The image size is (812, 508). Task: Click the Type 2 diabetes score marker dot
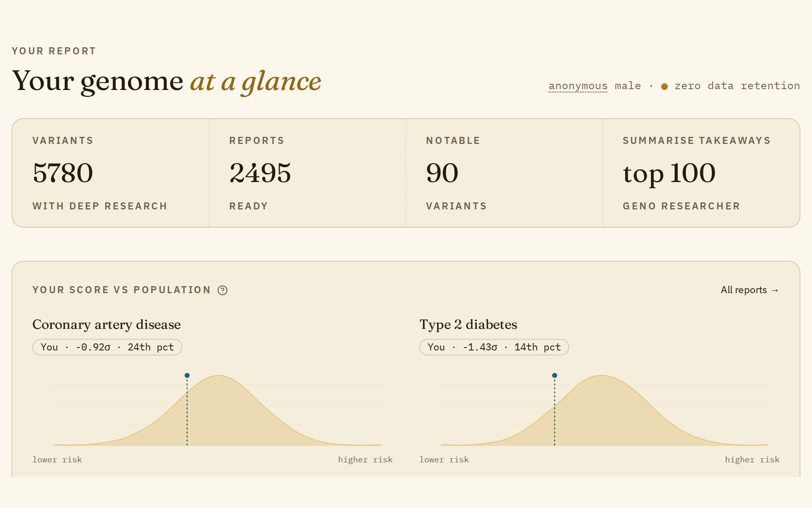coord(555,375)
